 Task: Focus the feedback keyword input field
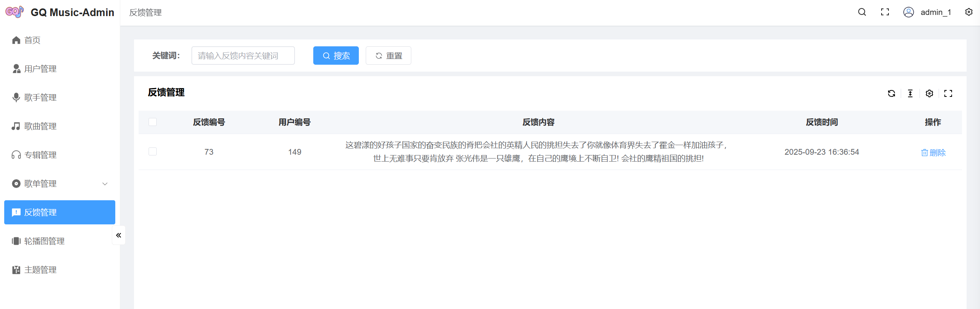(243, 56)
